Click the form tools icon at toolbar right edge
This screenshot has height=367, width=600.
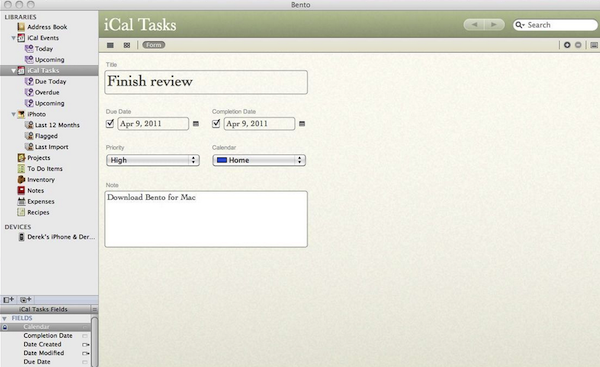click(594, 45)
